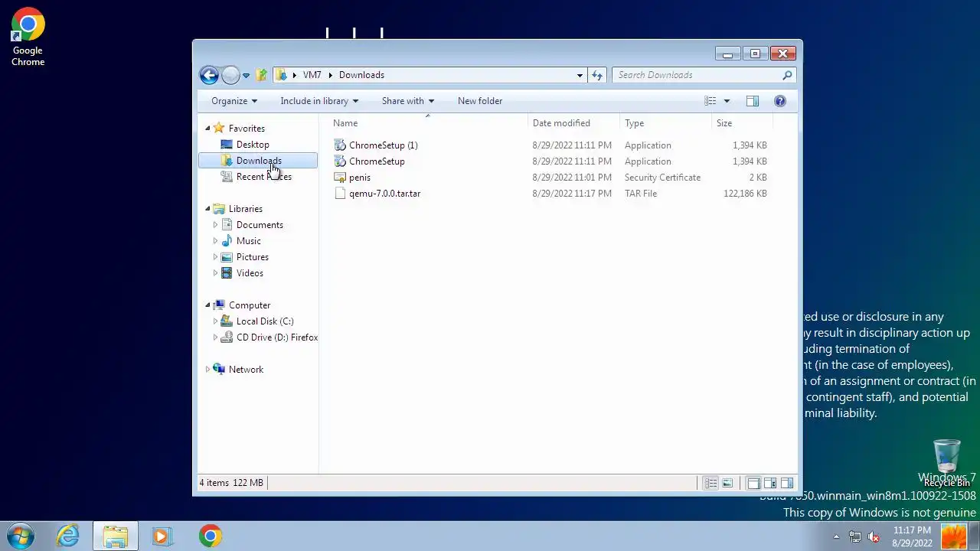Expand the Network tree node
This screenshot has height=551, width=980.
(x=207, y=370)
